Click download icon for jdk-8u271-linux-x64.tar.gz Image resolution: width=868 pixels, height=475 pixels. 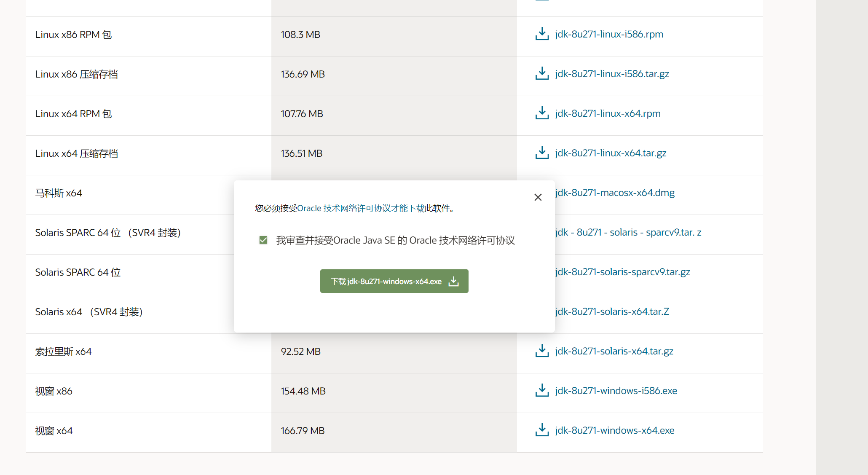point(542,153)
